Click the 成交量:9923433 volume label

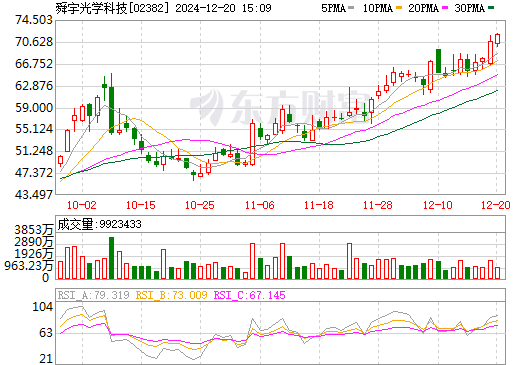pos(99,224)
